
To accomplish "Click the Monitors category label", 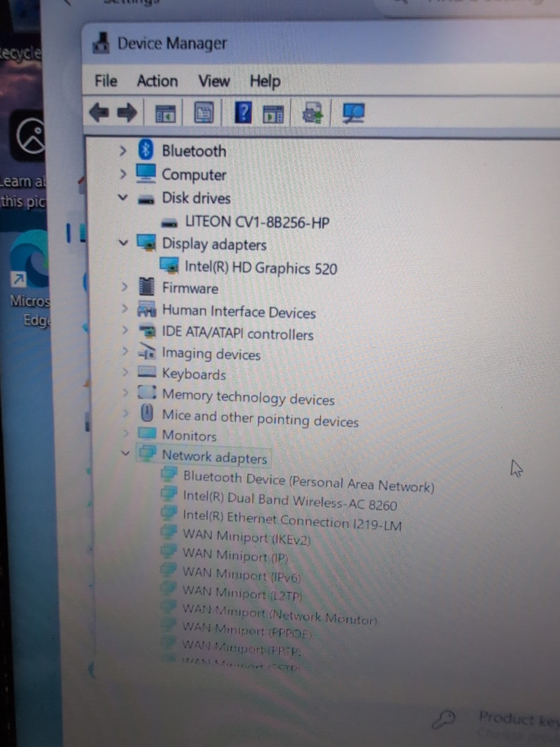I will coord(189,435).
